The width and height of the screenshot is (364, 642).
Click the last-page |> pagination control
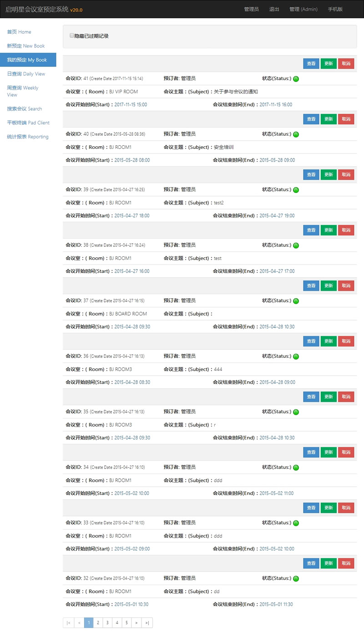pos(147,622)
